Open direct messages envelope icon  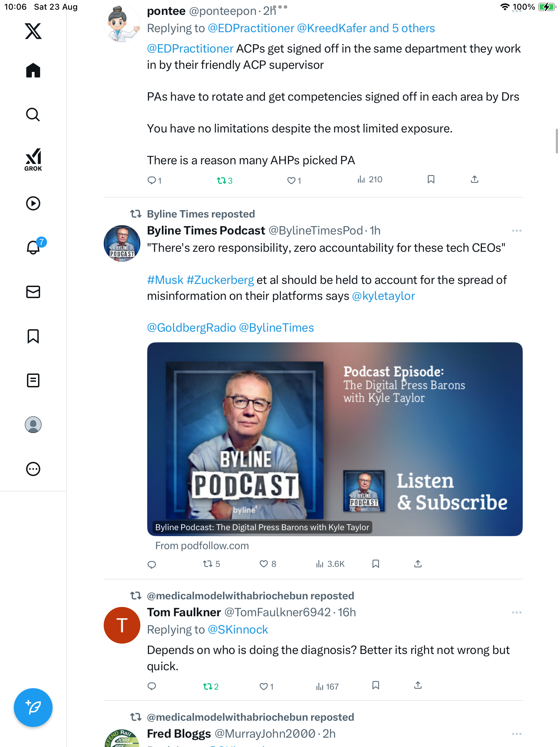[33, 292]
